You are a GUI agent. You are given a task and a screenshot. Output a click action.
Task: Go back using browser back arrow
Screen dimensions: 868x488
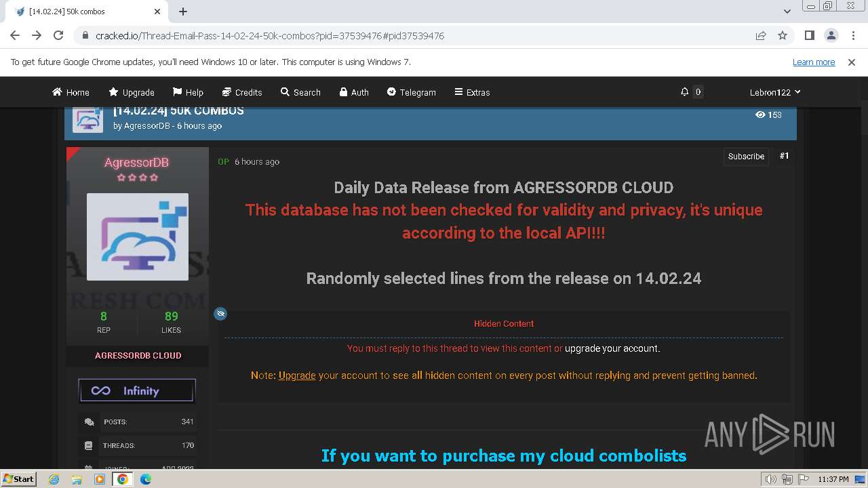(15, 35)
